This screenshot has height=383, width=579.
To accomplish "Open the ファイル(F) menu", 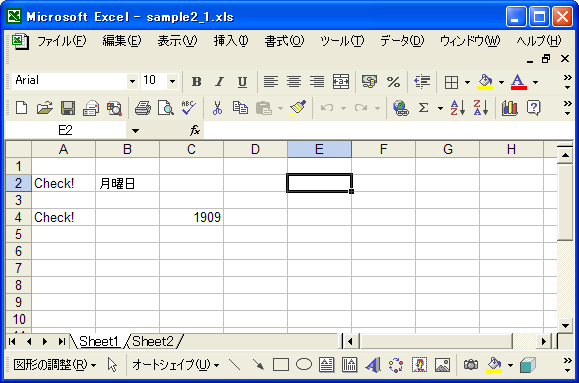I will [x=62, y=41].
